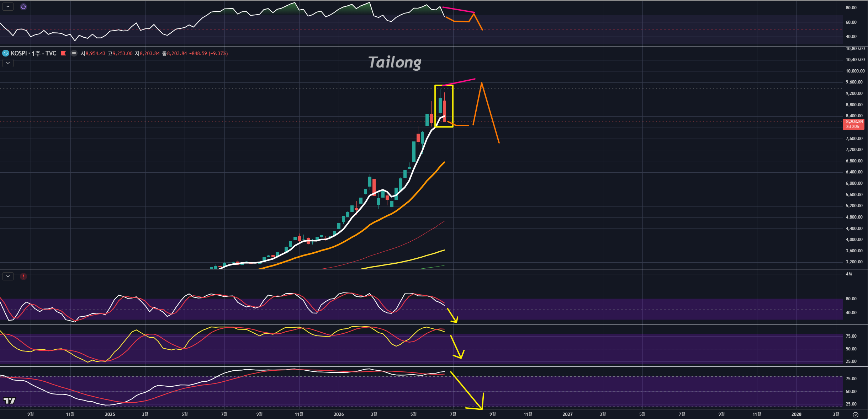Click the '2026' year label on the time axis
This screenshot has width=868, height=419.
pos(339,414)
